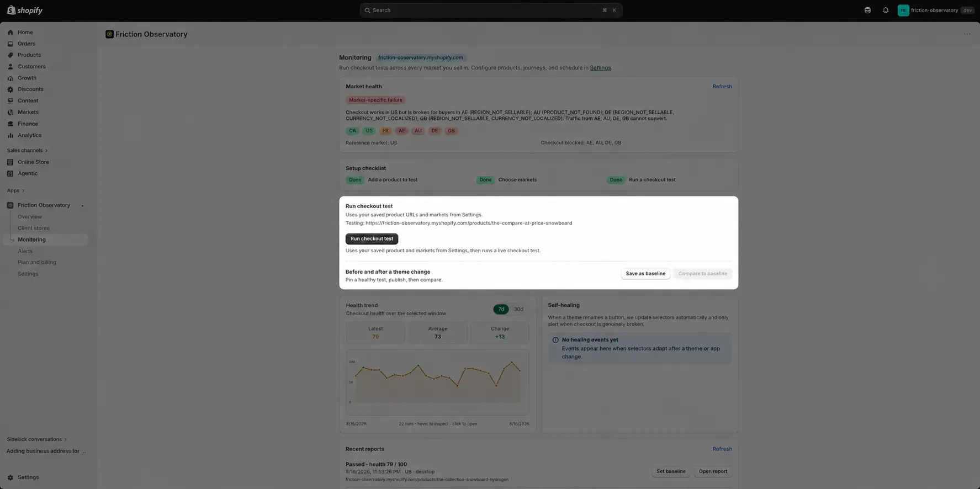Open the Customers person icon
This screenshot has width=980, height=489.
[x=10, y=66]
